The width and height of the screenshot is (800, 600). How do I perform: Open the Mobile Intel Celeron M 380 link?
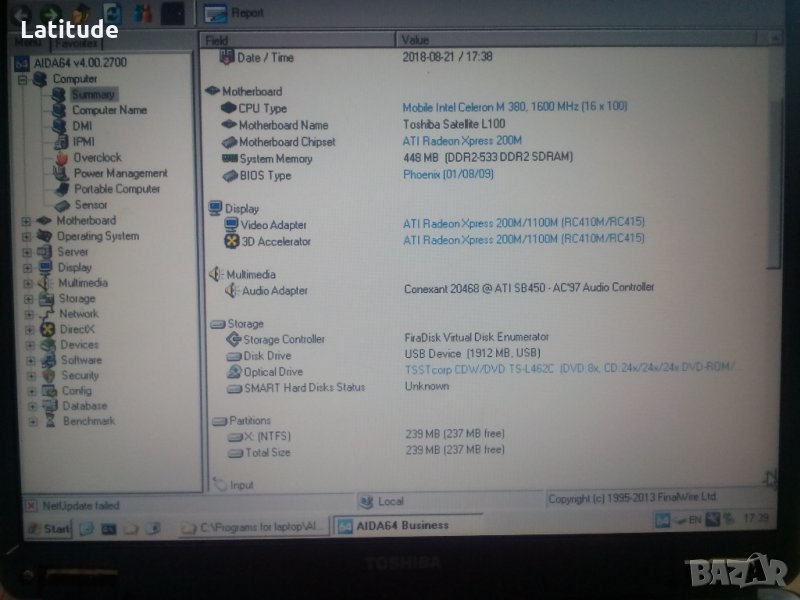[514, 107]
